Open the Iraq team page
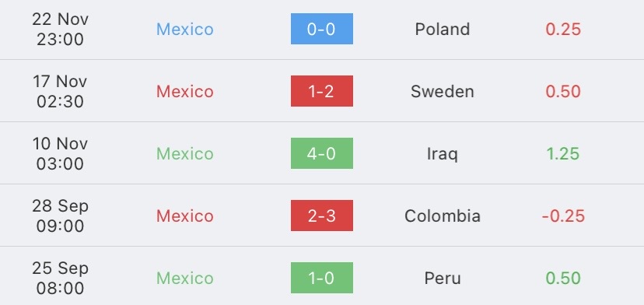The width and height of the screenshot is (644, 305). (x=443, y=154)
